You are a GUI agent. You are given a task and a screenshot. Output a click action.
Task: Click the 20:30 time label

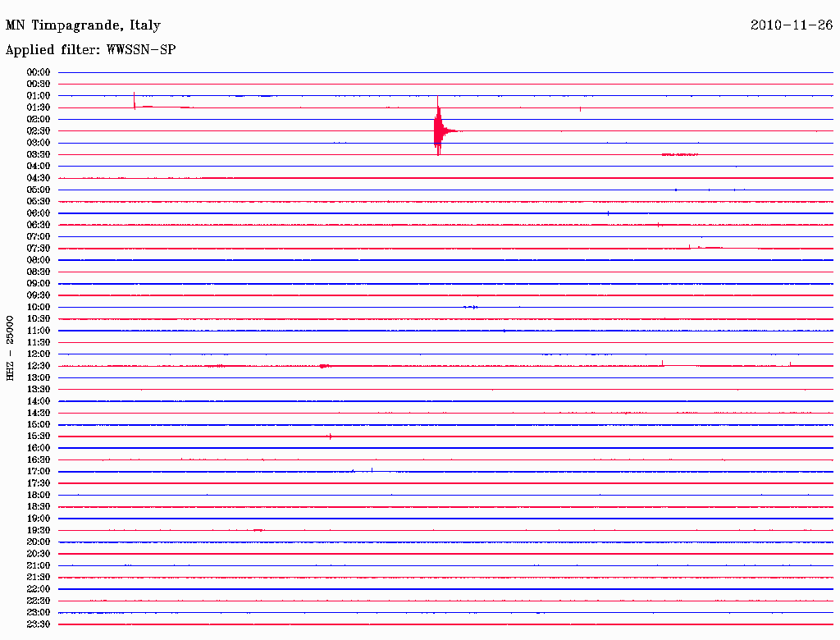pyautogui.click(x=38, y=554)
